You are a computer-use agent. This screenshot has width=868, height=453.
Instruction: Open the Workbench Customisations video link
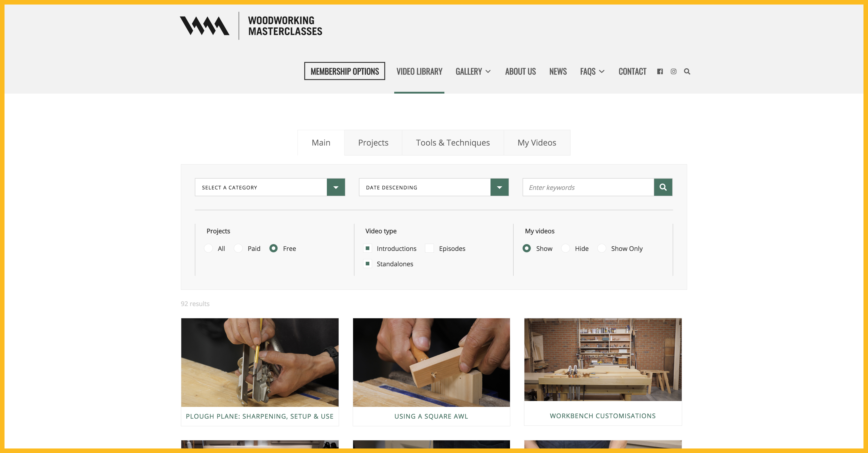(x=602, y=415)
